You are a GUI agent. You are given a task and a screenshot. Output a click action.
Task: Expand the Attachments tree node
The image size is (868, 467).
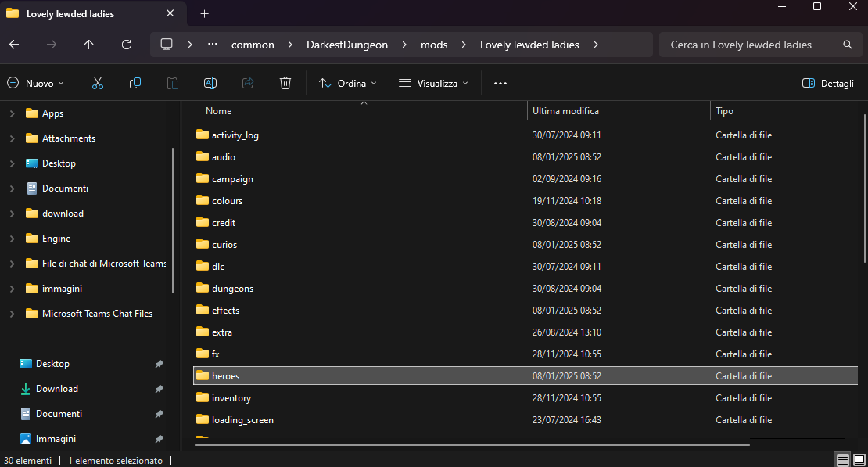pyautogui.click(x=12, y=138)
